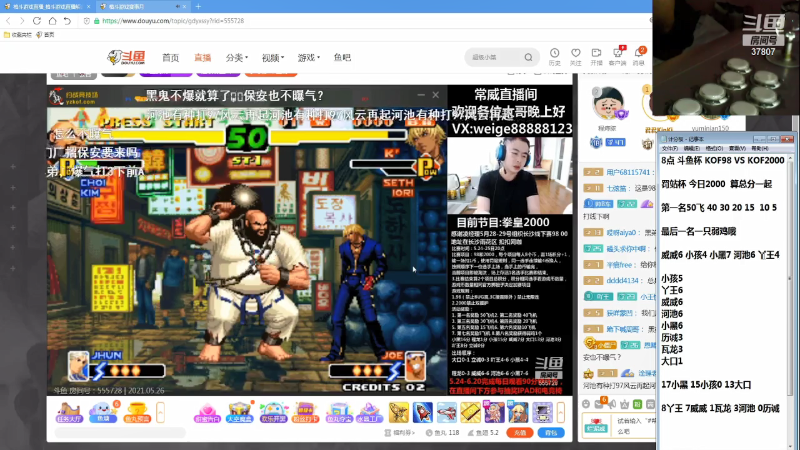Open 水晶工厂 crystal factory icon

point(370,413)
